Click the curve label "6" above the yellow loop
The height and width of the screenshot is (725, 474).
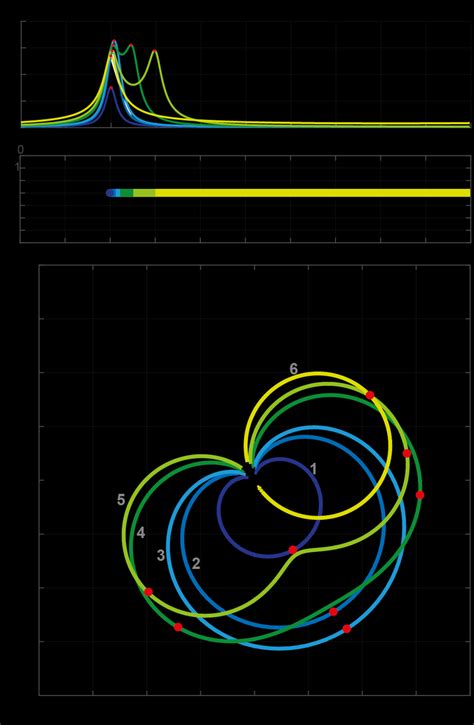294,369
